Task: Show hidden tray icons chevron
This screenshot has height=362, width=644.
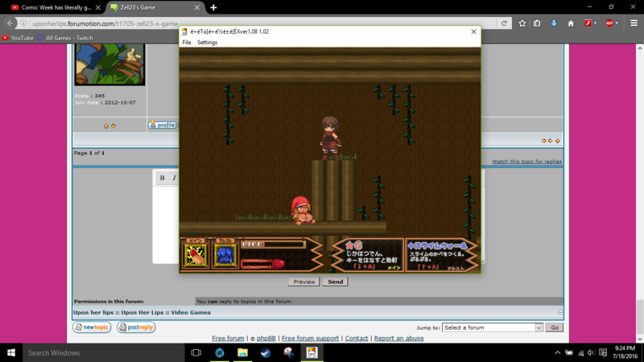Action: [557, 352]
